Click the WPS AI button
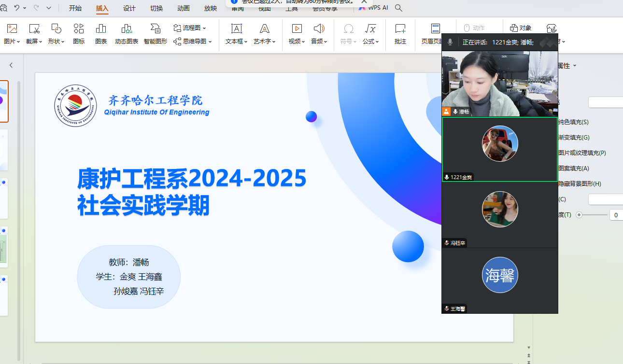The width and height of the screenshot is (623, 364). tap(373, 8)
